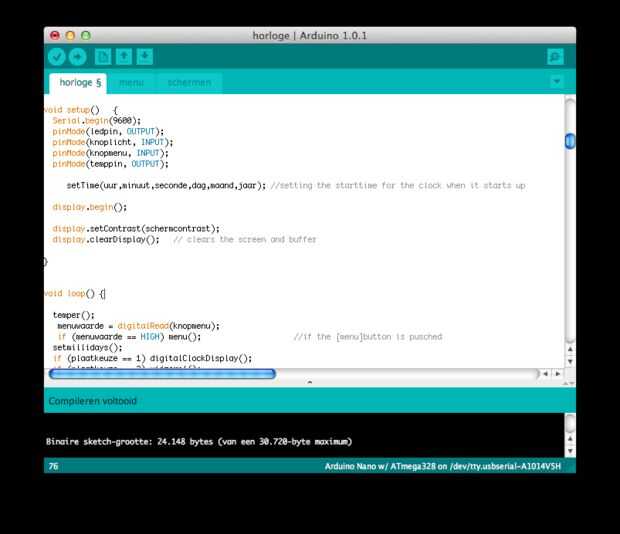
Task: Click the digitalRead(knopmenu) line
Action: point(138,326)
